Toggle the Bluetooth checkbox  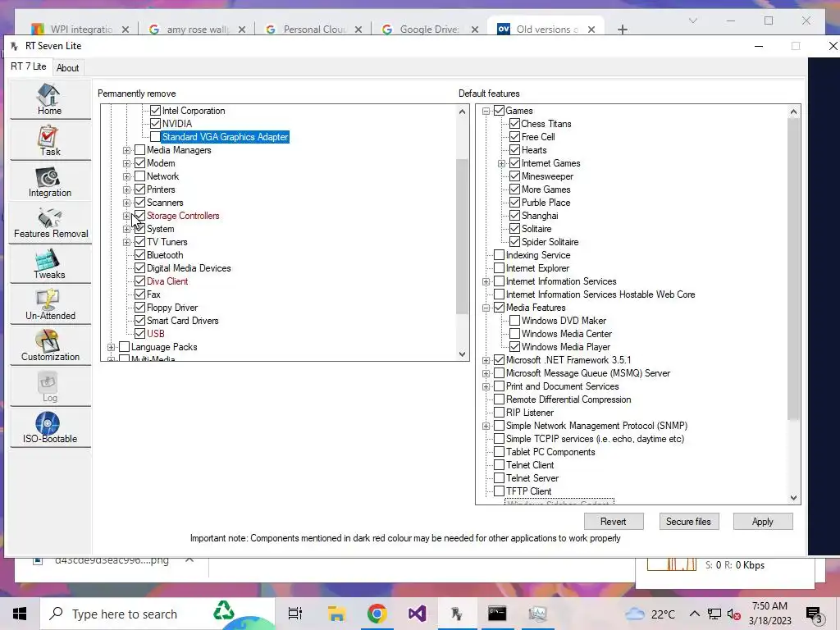point(139,255)
